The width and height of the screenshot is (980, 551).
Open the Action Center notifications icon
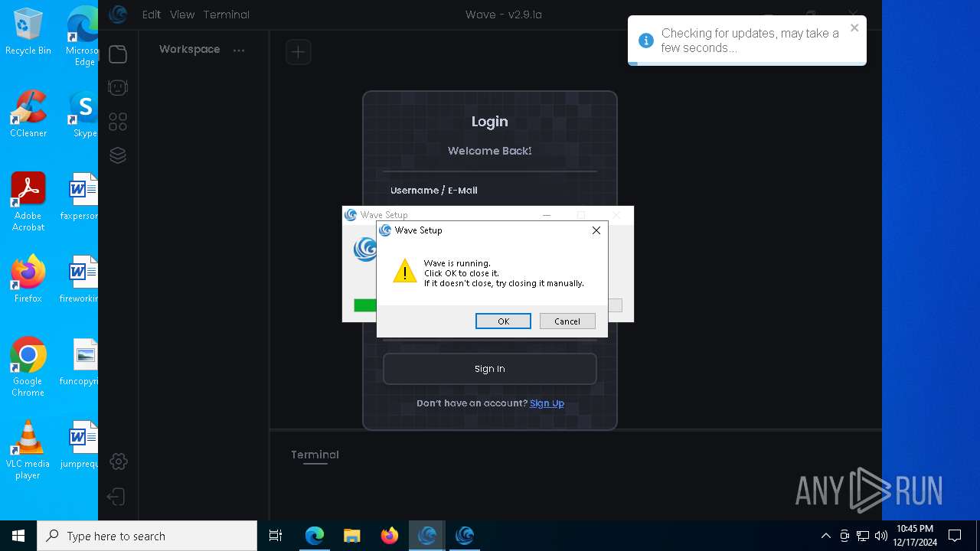pos(955,536)
